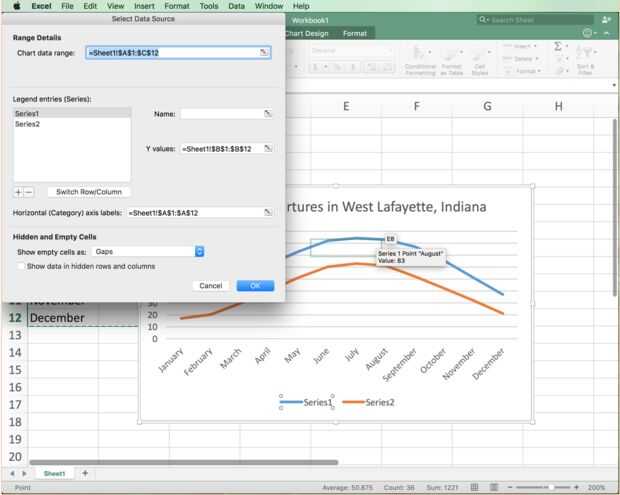This screenshot has width=620, height=495.
Task: Open Conditional Formatting dropdown
Action: coord(420,60)
